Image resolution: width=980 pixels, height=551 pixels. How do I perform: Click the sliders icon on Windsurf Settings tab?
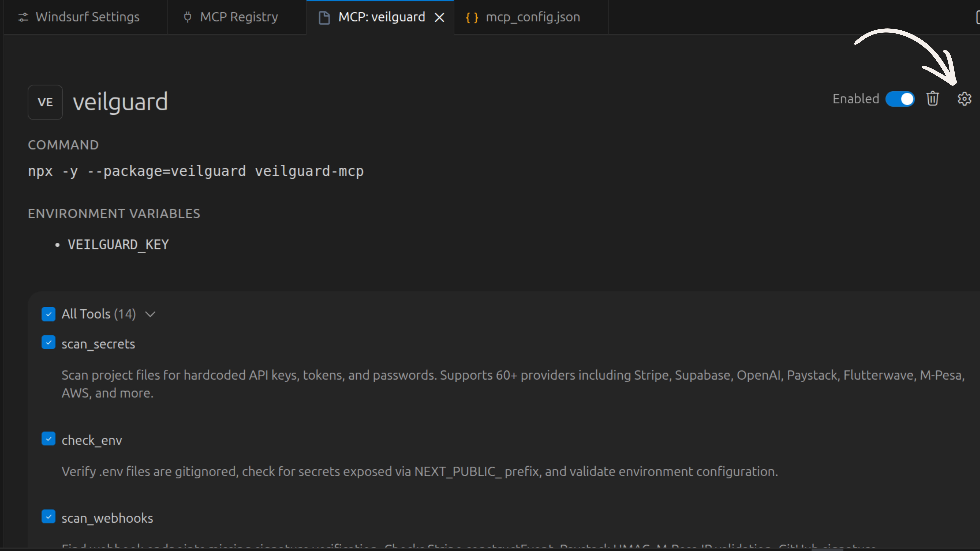coord(23,17)
